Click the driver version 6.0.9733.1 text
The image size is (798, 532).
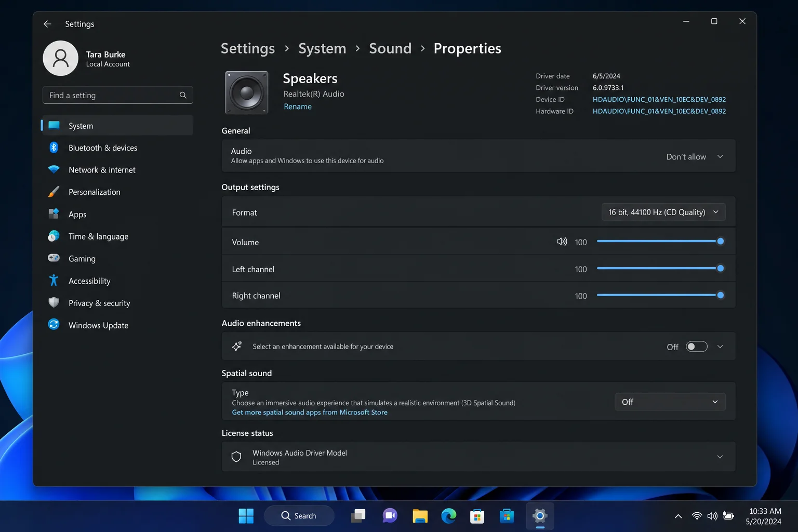[x=608, y=88]
